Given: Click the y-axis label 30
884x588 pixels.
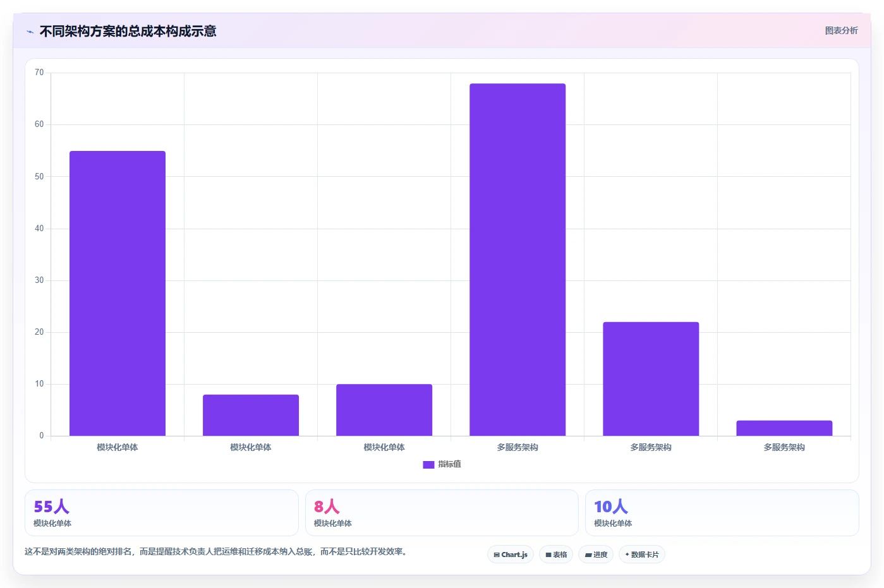Looking at the screenshot, I should pos(39,280).
